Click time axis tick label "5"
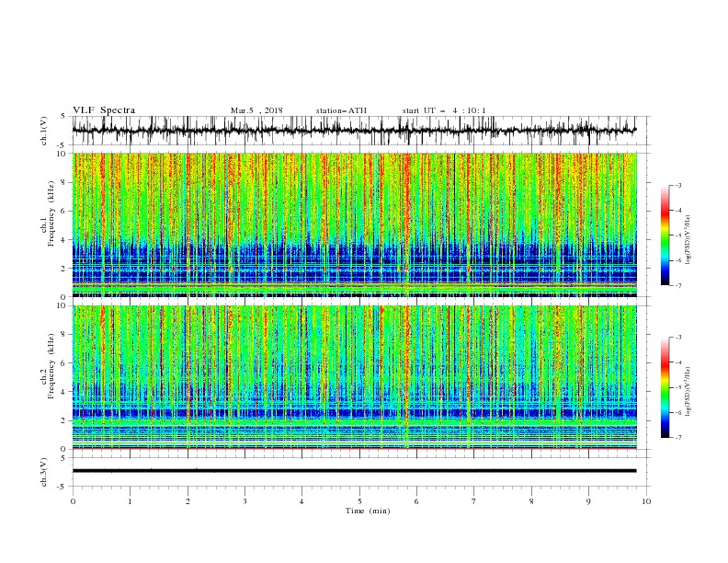This screenshot has height=563, width=728. [x=359, y=501]
